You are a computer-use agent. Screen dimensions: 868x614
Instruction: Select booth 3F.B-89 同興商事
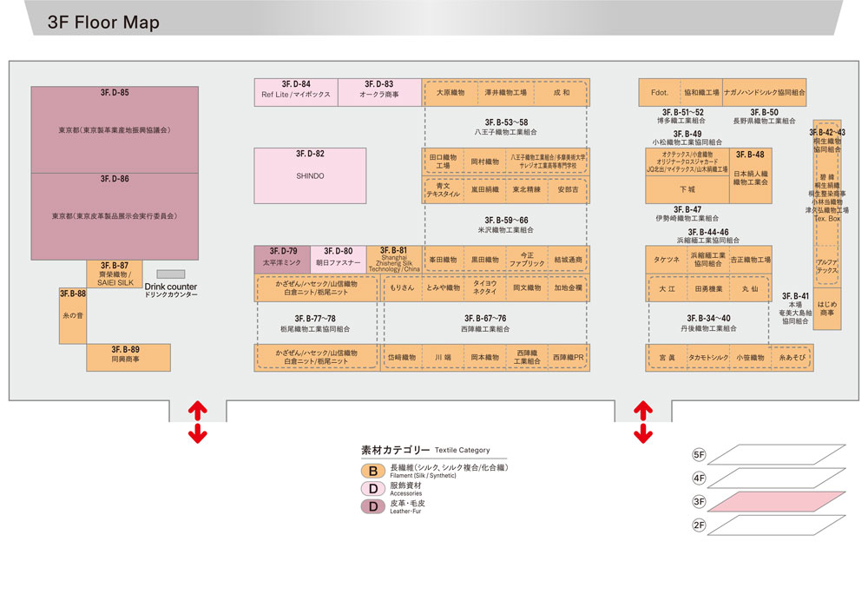(x=128, y=357)
